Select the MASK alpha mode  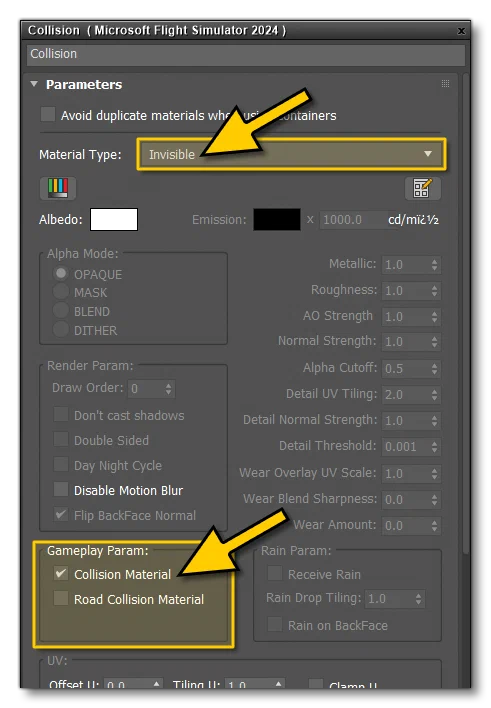[61, 292]
